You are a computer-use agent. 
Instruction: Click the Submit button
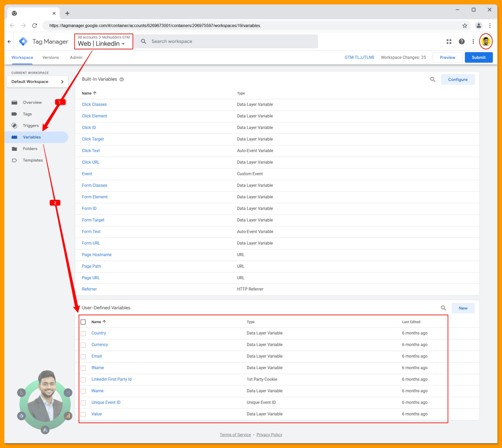478,57
